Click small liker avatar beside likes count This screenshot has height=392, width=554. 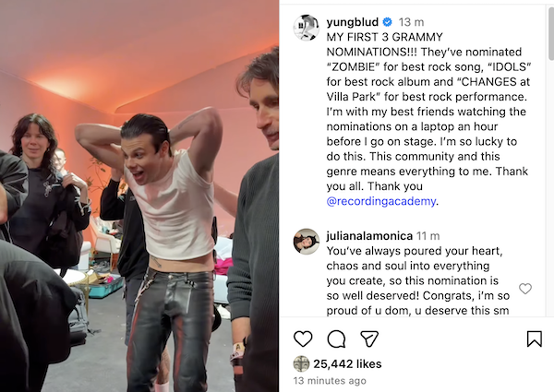click(301, 363)
